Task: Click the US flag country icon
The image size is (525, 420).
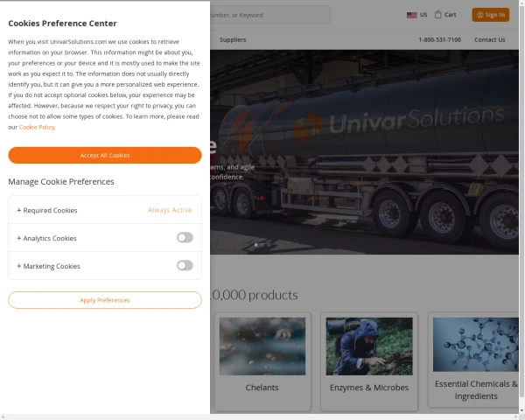Action: click(412, 15)
